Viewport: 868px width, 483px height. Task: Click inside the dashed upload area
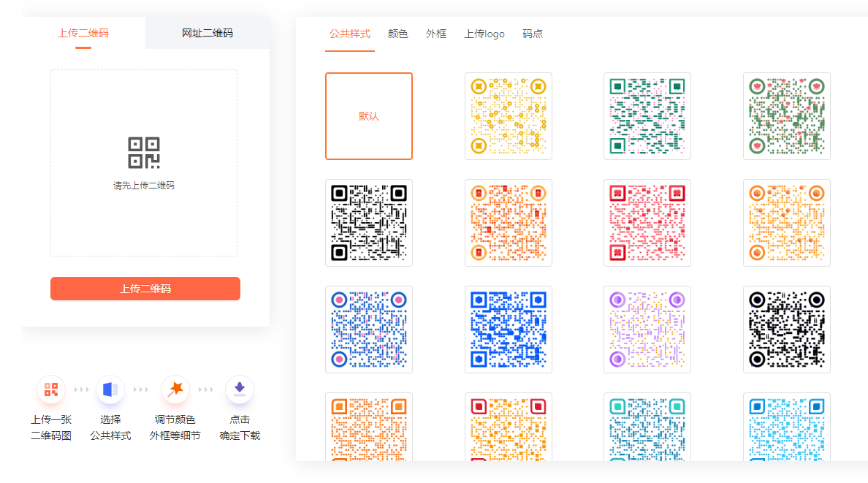point(144,162)
